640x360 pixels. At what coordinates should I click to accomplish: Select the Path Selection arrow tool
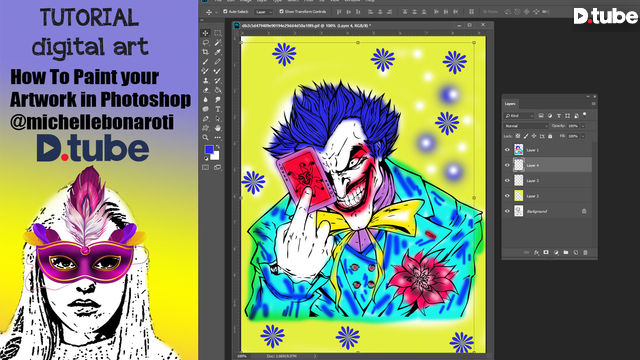point(218,119)
